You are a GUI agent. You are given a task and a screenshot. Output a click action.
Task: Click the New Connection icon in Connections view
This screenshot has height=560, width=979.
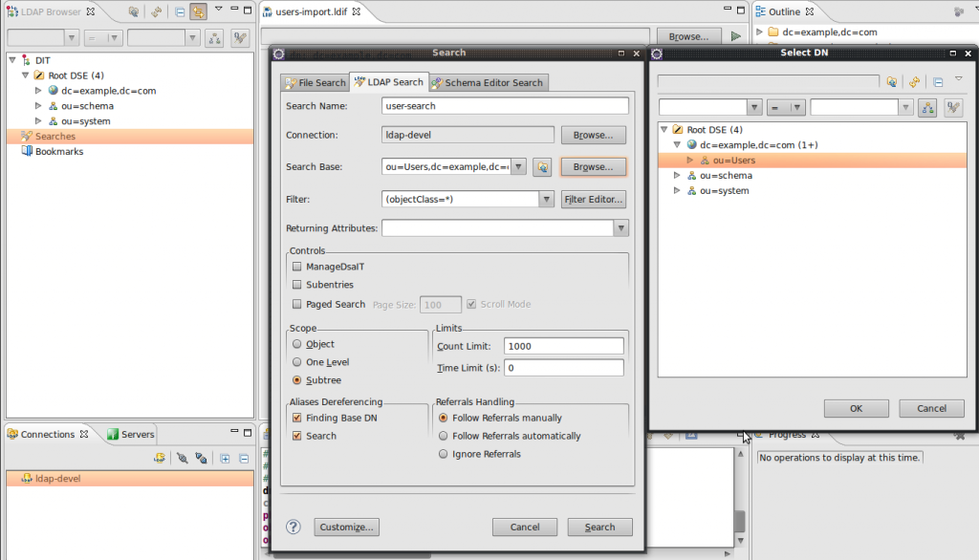(161, 458)
